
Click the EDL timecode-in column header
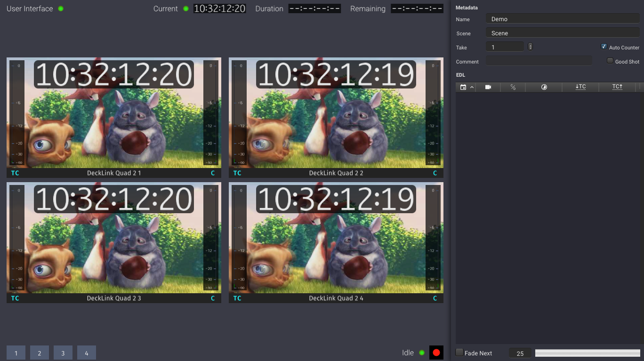(580, 87)
